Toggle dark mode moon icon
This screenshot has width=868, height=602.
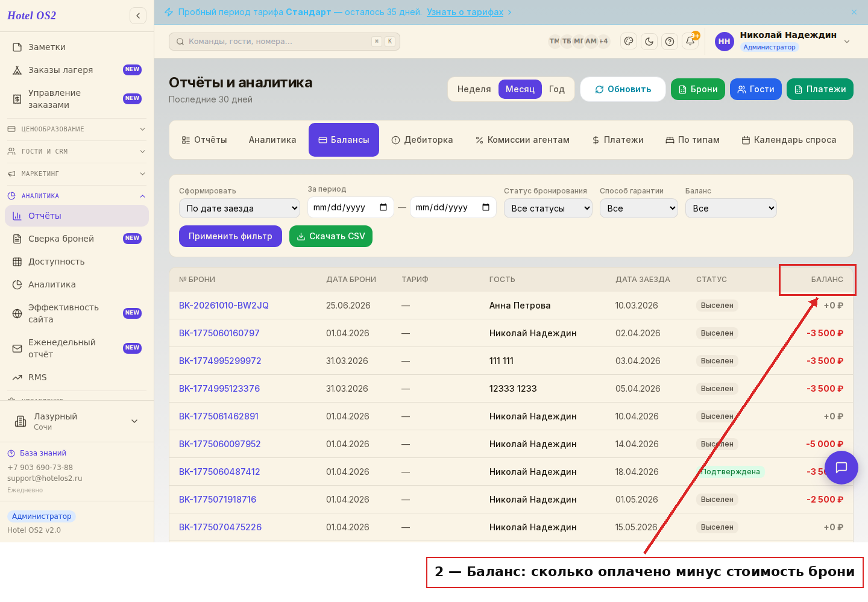tap(649, 42)
